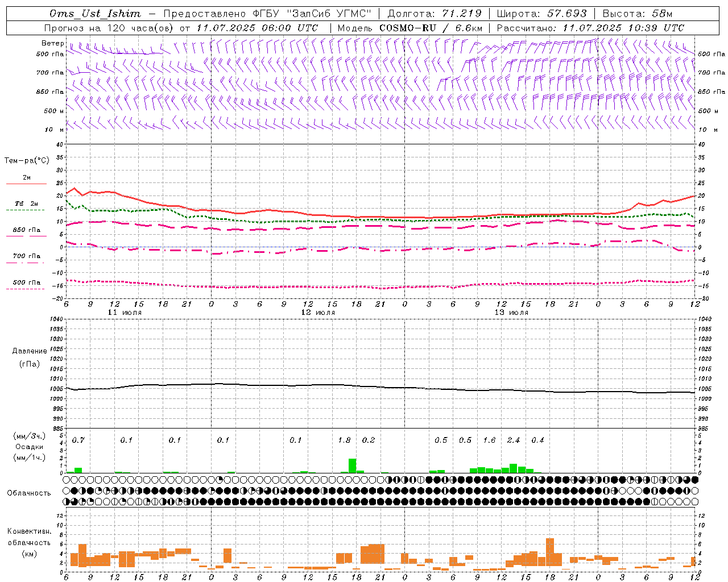
Task: Select the text Предоставлено ФГБУ "ЗапСиб УГМС"
Action: point(267,14)
